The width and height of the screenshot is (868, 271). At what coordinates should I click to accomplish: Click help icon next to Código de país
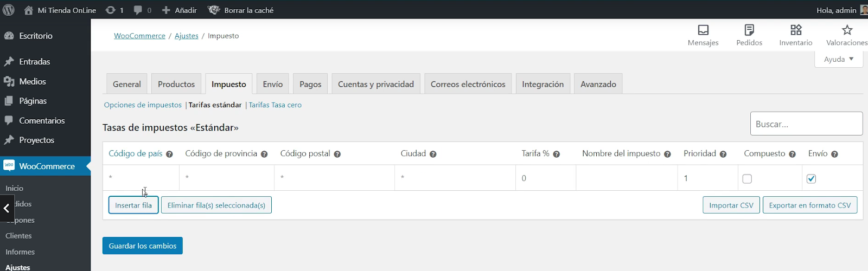coord(169,154)
